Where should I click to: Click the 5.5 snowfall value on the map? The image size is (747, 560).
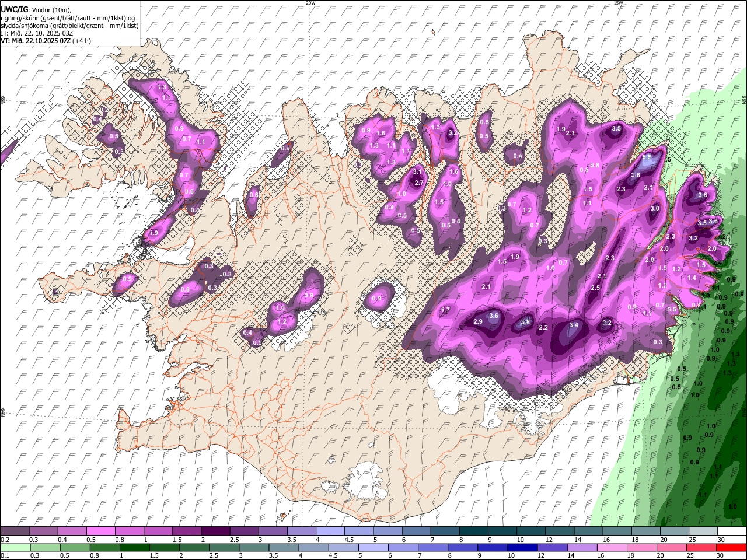(x=647, y=157)
